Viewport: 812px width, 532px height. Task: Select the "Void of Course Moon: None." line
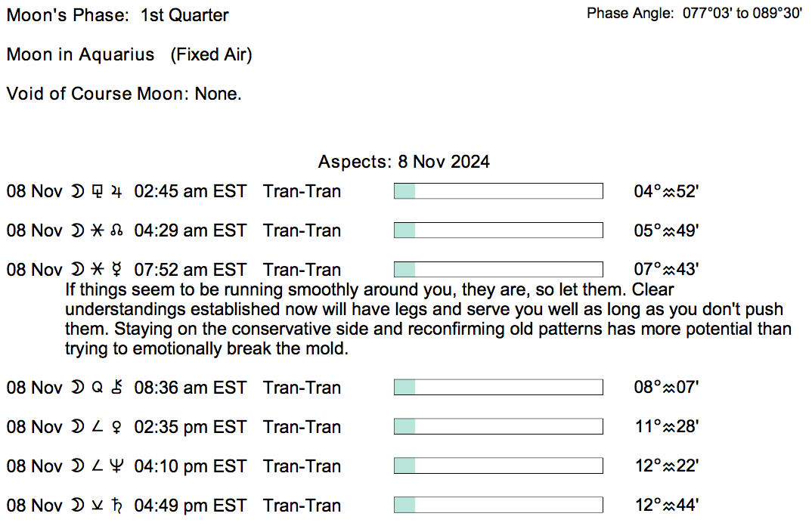(124, 94)
